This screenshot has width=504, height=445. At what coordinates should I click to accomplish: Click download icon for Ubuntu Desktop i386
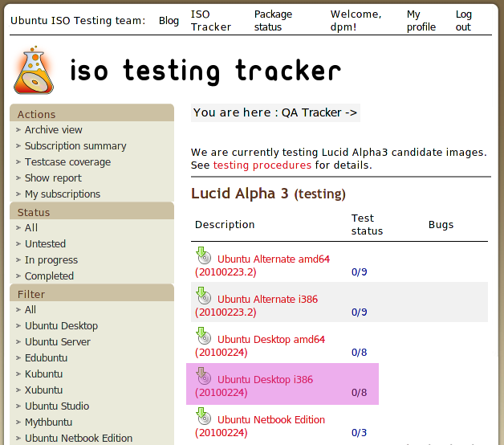coord(204,376)
